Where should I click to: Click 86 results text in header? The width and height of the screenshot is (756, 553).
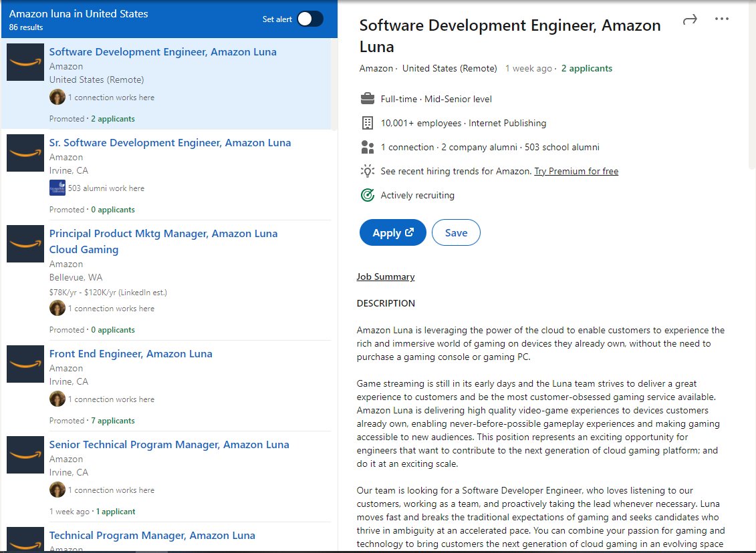tap(26, 27)
